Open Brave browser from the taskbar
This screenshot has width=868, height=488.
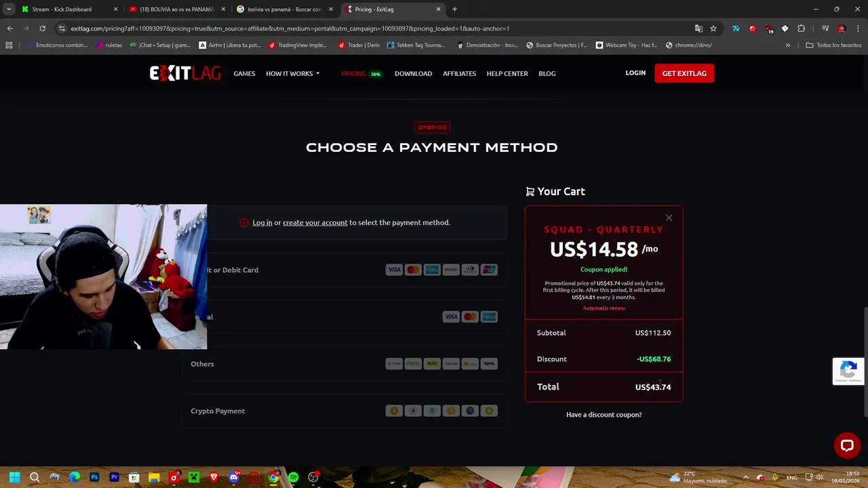tap(214, 477)
